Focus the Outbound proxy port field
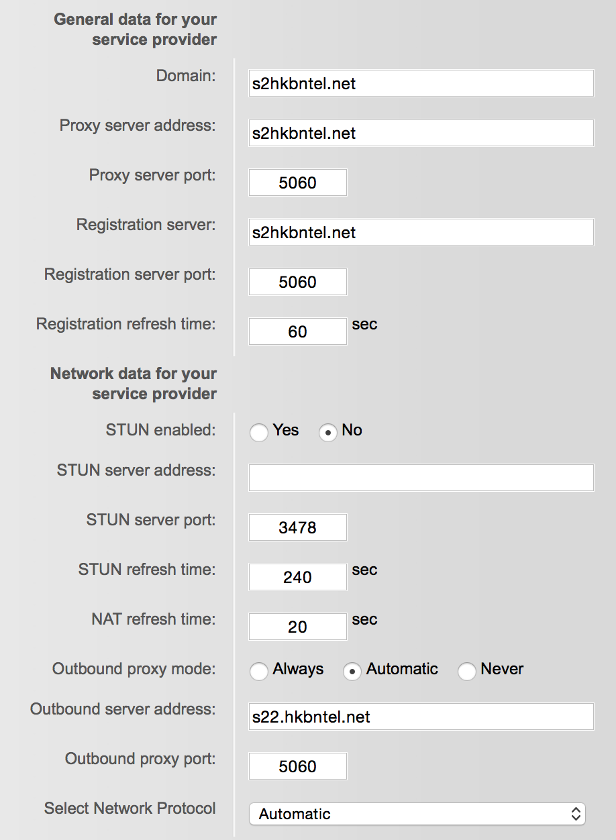616x840 pixels. click(298, 766)
